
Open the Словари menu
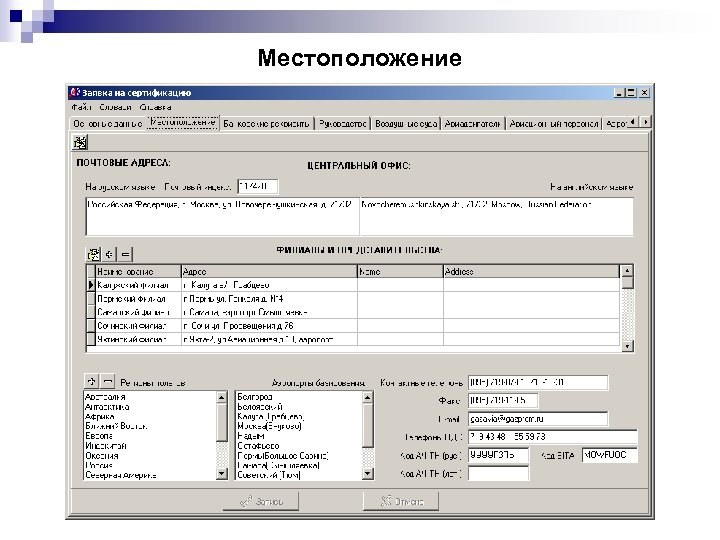click(x=115, y=107)
